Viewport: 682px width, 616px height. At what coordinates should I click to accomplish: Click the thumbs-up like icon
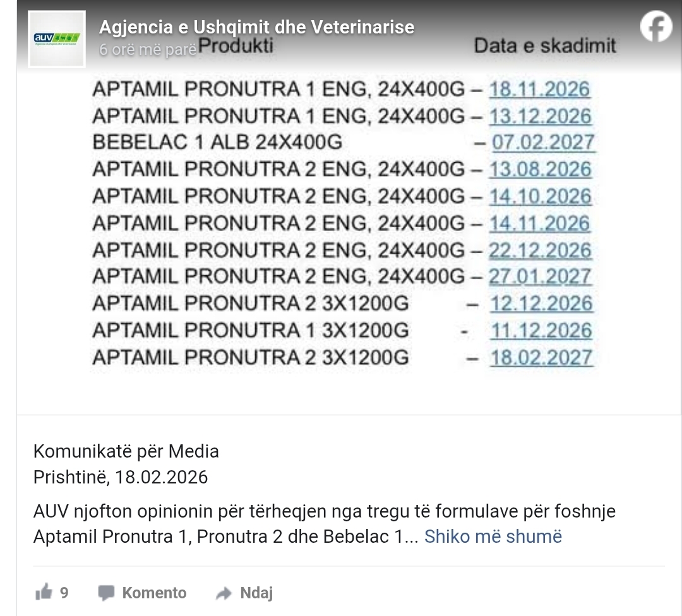pyautogui.click(x=44, y=593)
